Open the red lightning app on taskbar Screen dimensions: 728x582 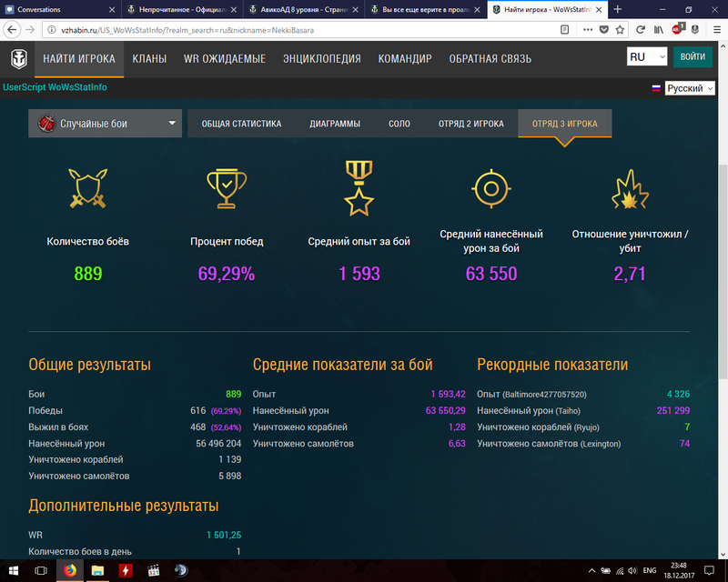tap(126, 570)
